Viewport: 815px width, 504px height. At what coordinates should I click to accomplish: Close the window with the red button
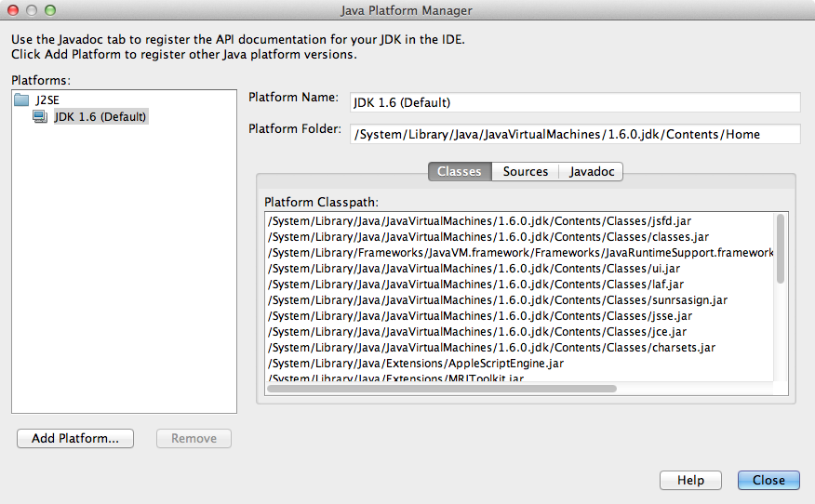[13, 10]
